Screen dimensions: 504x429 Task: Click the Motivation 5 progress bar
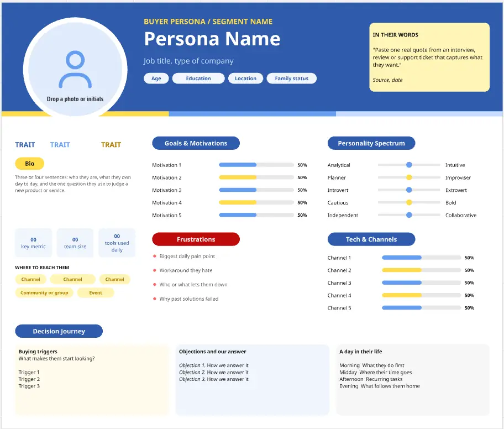pyautogui.click(x=256, y=215)
